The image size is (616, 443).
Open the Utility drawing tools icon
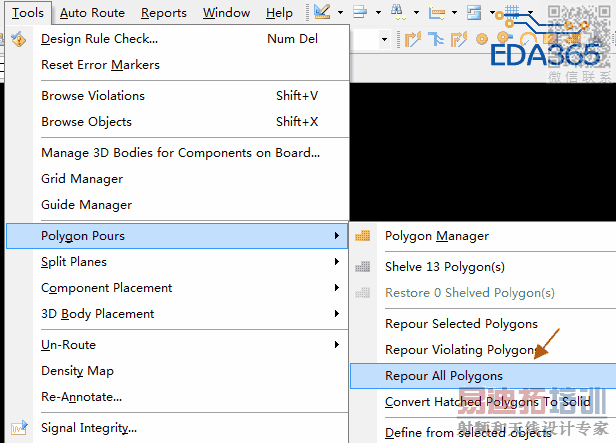[322, 12]
